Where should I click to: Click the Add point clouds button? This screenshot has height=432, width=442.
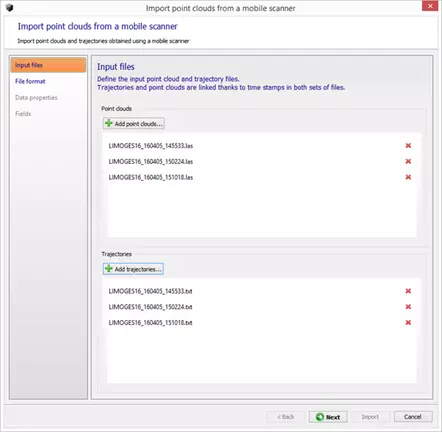coord(134,123)
